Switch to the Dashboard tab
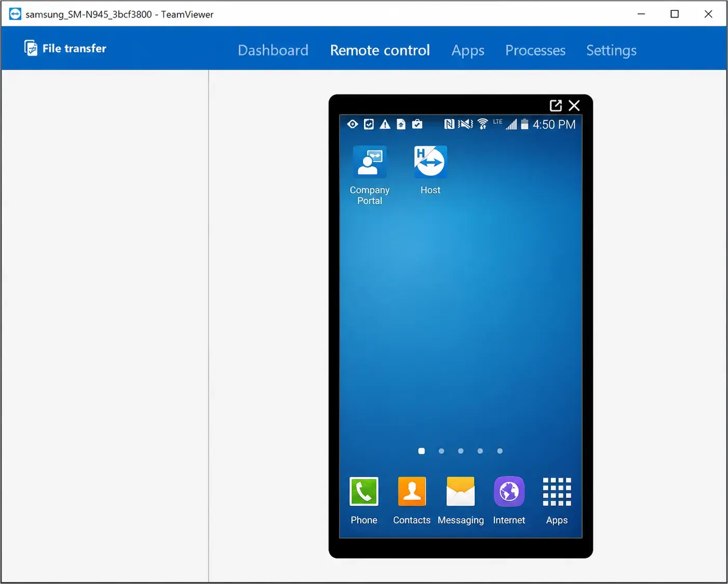The height and width of the screenshot is (584, 728). [x=273, y=50]
